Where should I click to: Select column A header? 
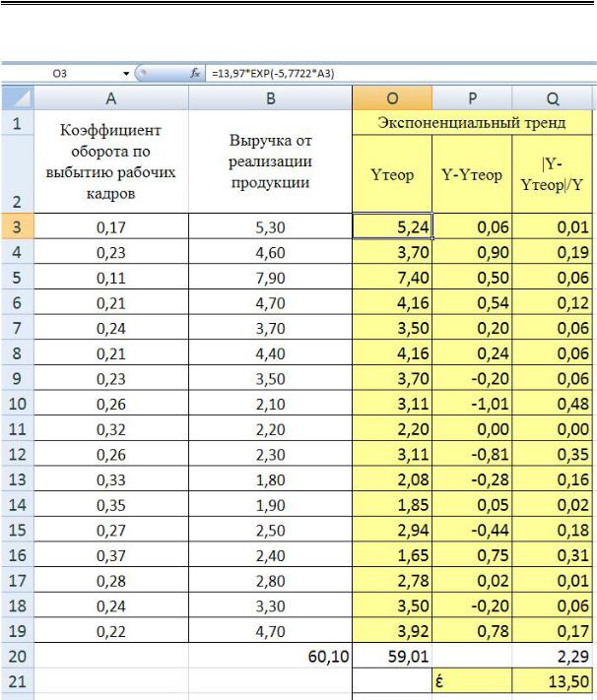click(111, 97)
